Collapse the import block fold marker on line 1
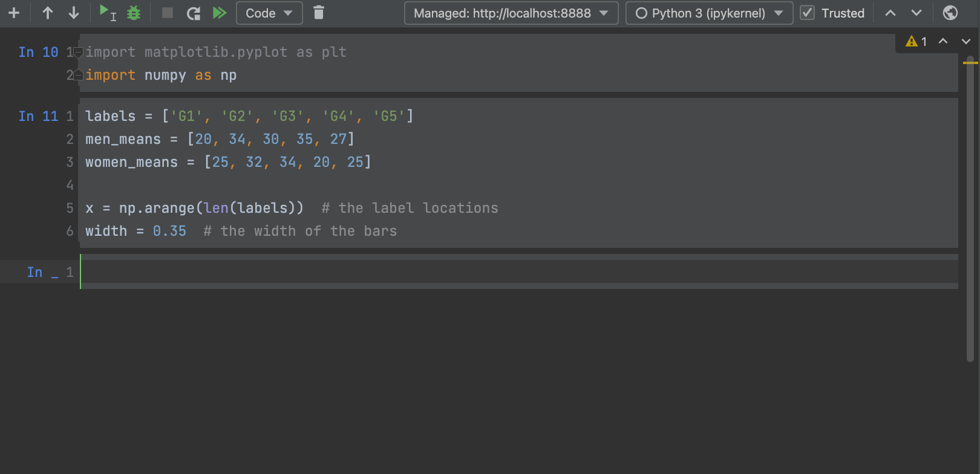This screenshot has height=474, width=980. click(x=78, y=53)
